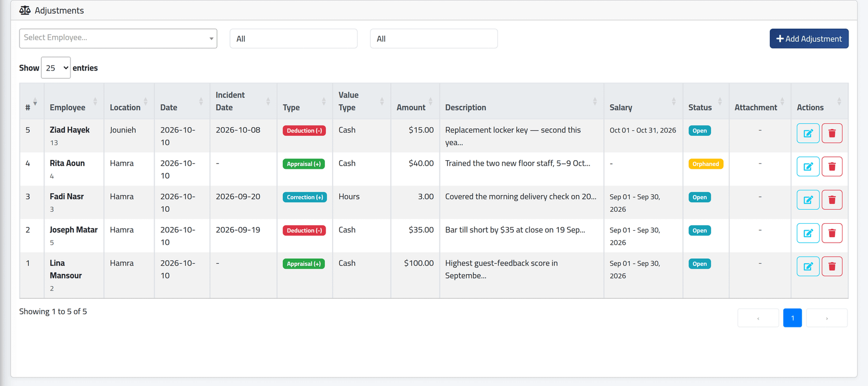Image resolution: width=868 pixels, height=386 pixels.
Task: Sort table by Actions column
Action: pos(819,102)
